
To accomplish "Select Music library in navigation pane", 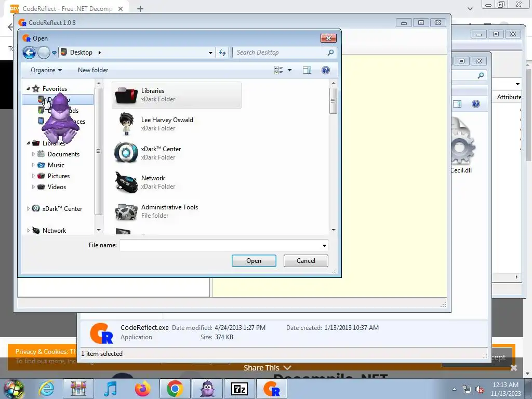I will pos(56,165).
